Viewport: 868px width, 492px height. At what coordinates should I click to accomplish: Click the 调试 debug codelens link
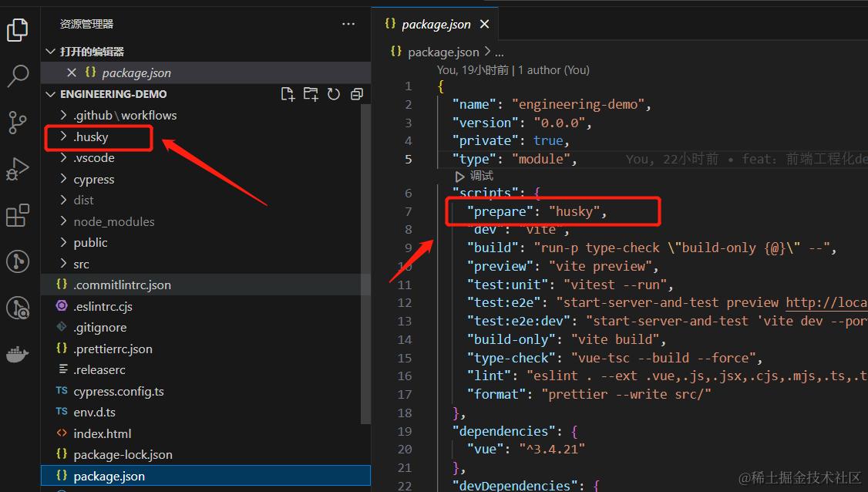[x=482, y=176]
